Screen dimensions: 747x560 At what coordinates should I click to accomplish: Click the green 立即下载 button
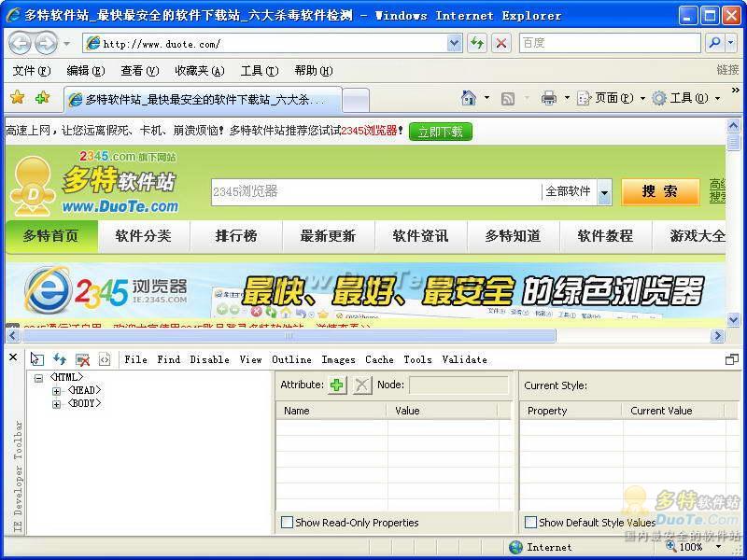(441, 132)
